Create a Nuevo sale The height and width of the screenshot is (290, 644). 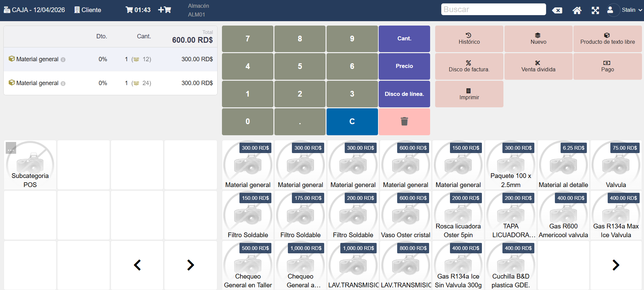click(538, 39)
